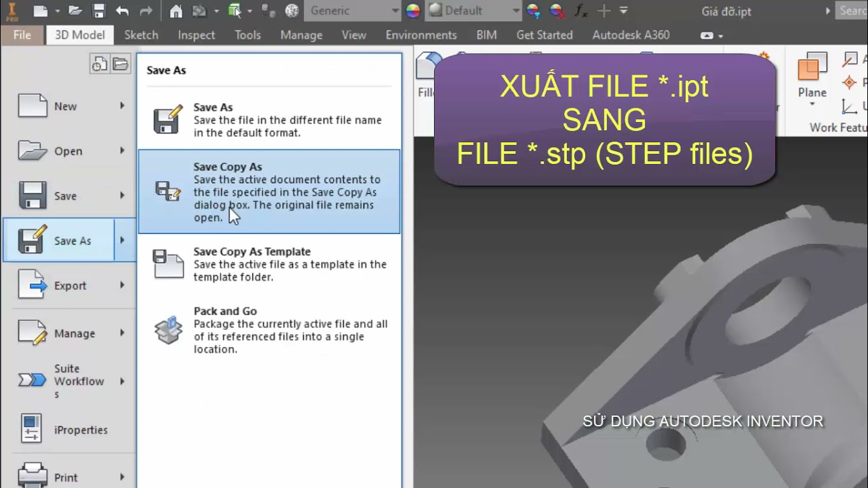The width and height of the screenshot is (868, 488).
Task: Expand the Customize Quick Access Toolbar arrow
Action: (x=624, y=11)
